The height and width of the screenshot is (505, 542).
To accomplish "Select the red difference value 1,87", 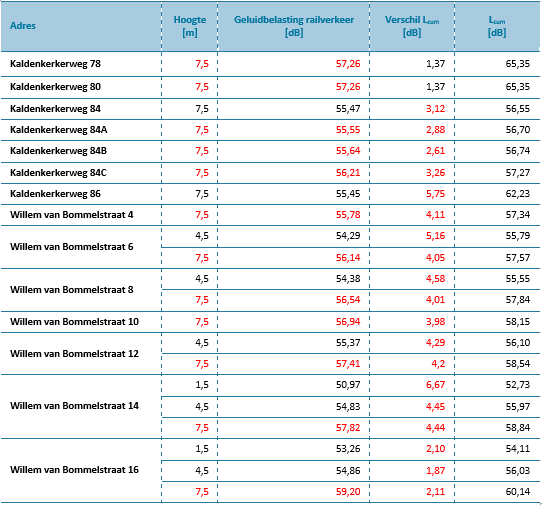I will point(435,470).
